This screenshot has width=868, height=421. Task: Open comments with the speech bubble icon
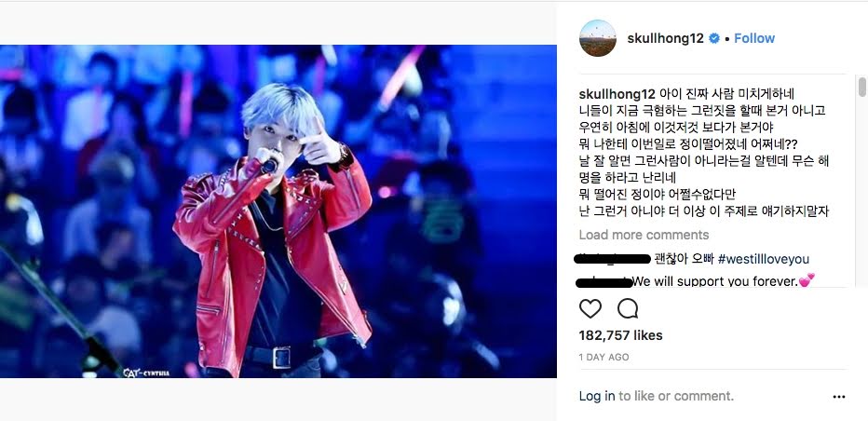click(x=628, y=308)
